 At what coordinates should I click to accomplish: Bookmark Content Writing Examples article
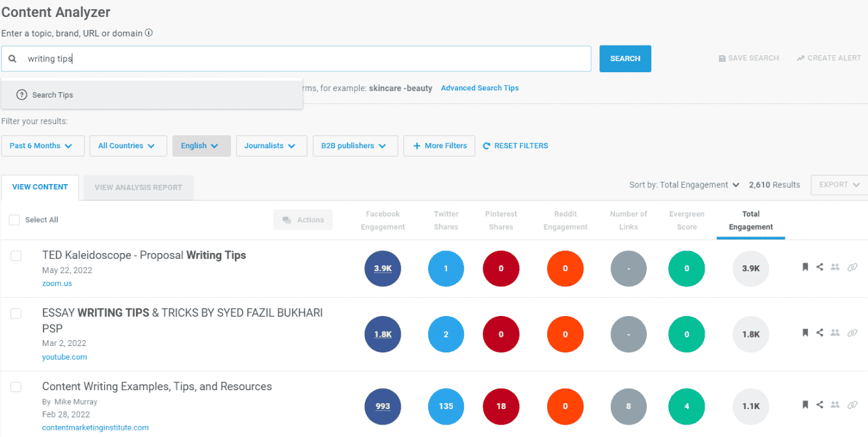point(805,404)
